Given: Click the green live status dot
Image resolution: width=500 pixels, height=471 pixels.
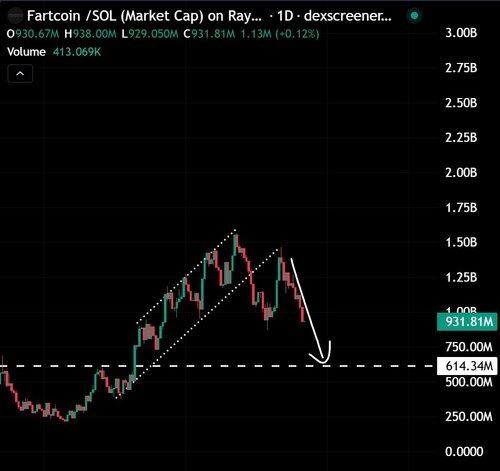Looking at the screenshot, I should pos(414,15).
